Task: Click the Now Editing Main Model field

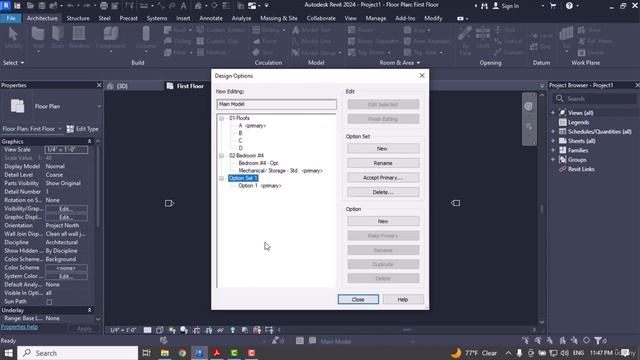Action: [x=277, y=104]
